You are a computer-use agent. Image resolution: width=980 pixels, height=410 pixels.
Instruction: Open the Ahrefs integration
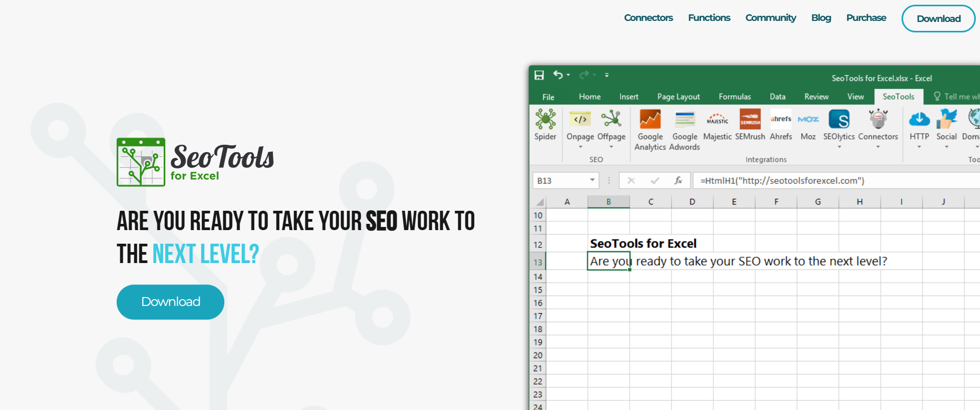781,120
